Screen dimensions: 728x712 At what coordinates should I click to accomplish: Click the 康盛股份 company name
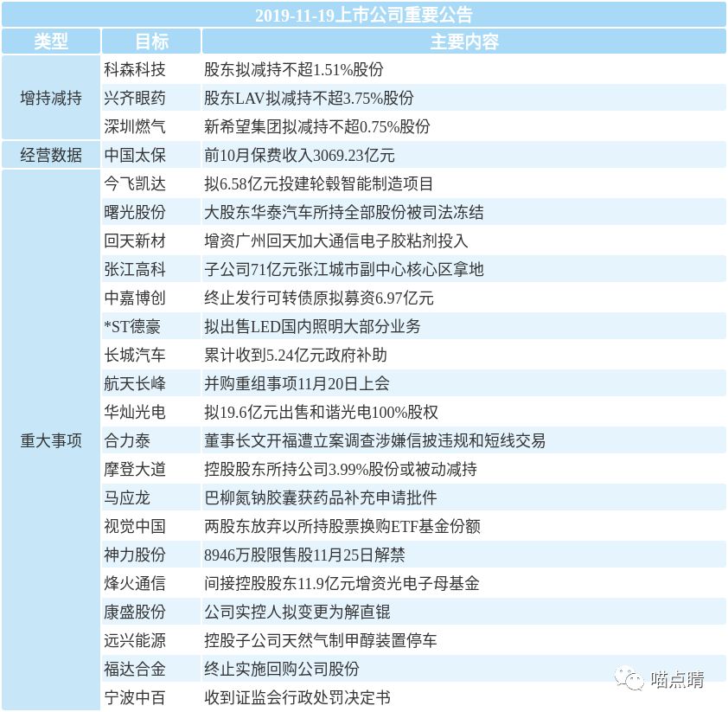135,613
